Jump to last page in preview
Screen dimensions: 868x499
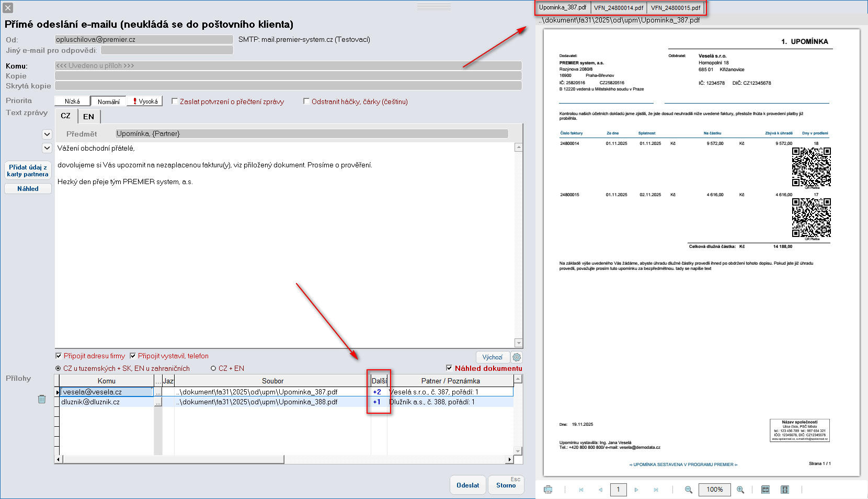(656, 490)
